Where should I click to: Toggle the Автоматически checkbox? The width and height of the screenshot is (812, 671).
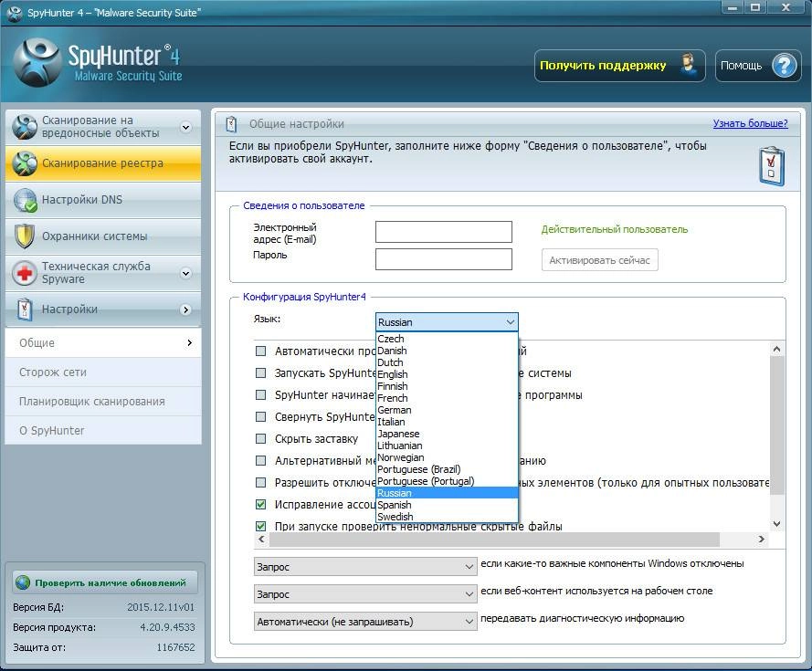pyautogui.click(x=261, y=351)
